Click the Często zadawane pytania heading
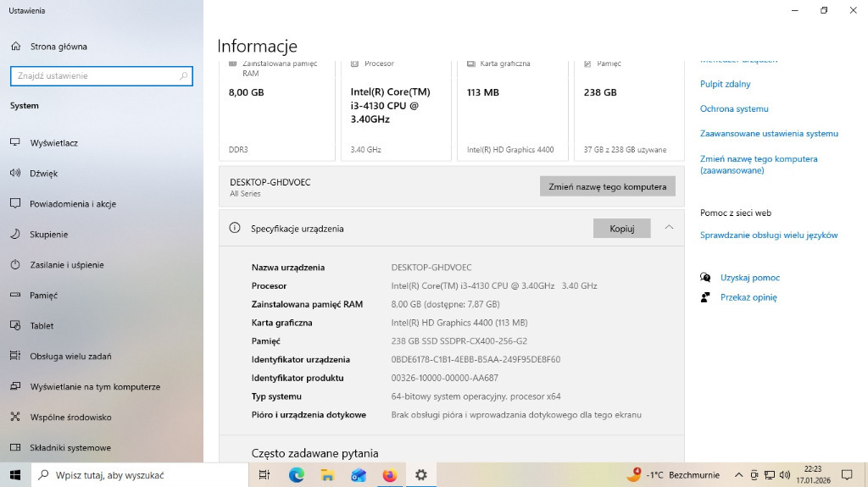The height and width of the screenshot is (487, 868). [x=315, y=453]
